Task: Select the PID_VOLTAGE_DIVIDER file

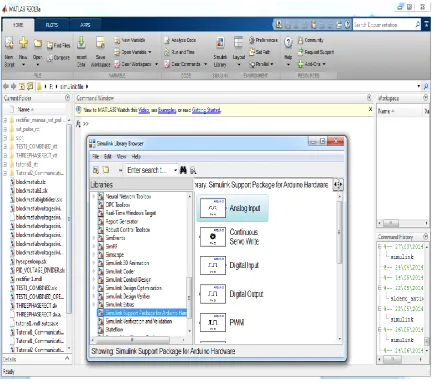Action: point(38,270)
